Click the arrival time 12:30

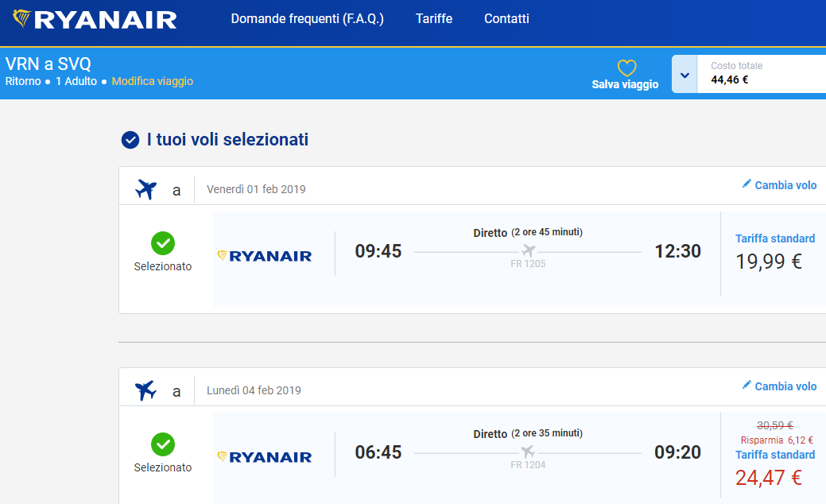click(677, 251)
